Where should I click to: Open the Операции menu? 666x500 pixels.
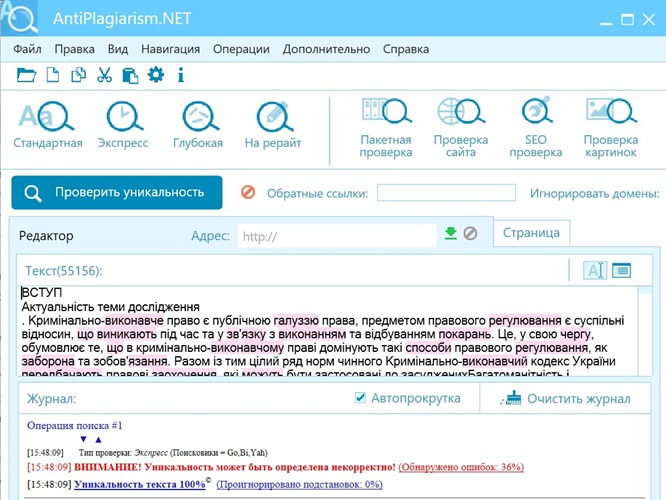(241, 48)
